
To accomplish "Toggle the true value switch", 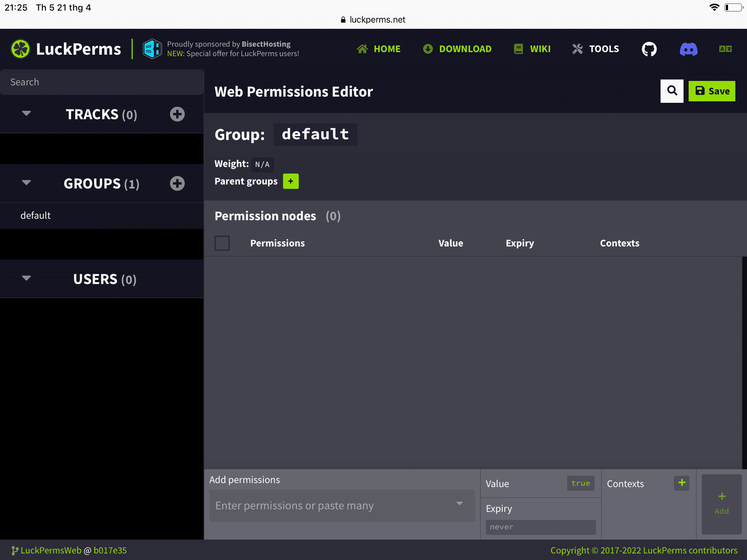I will click(581, 483).
